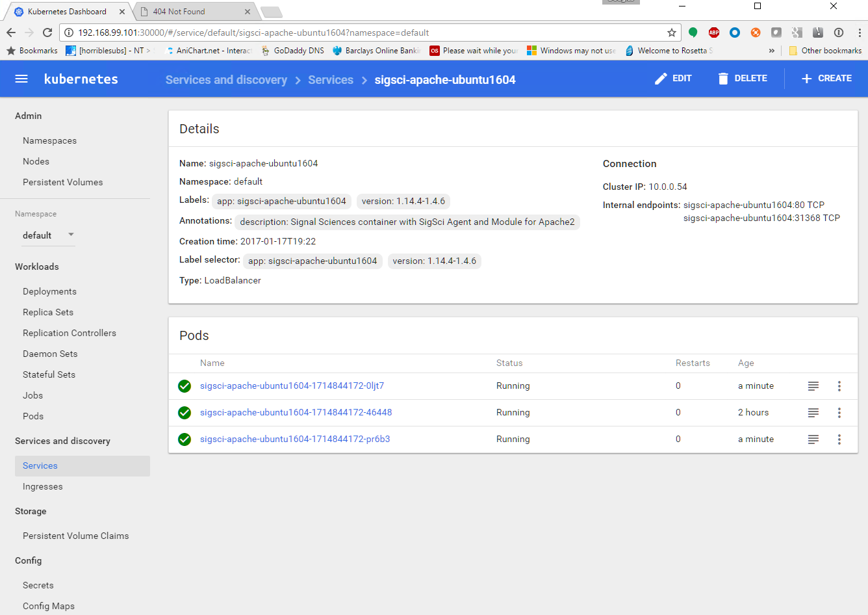View logs for pod ending 46448
Screen dimensions: 868x615
click(813, 413)
